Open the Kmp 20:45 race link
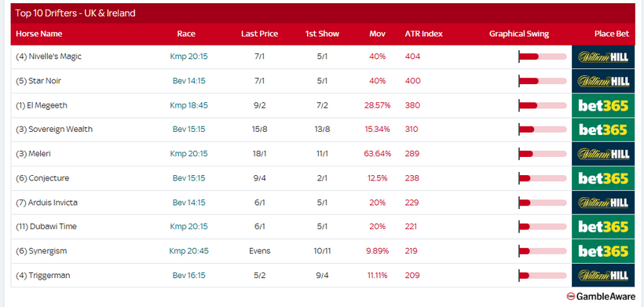644x307 pixels. (x=189, y=250)
